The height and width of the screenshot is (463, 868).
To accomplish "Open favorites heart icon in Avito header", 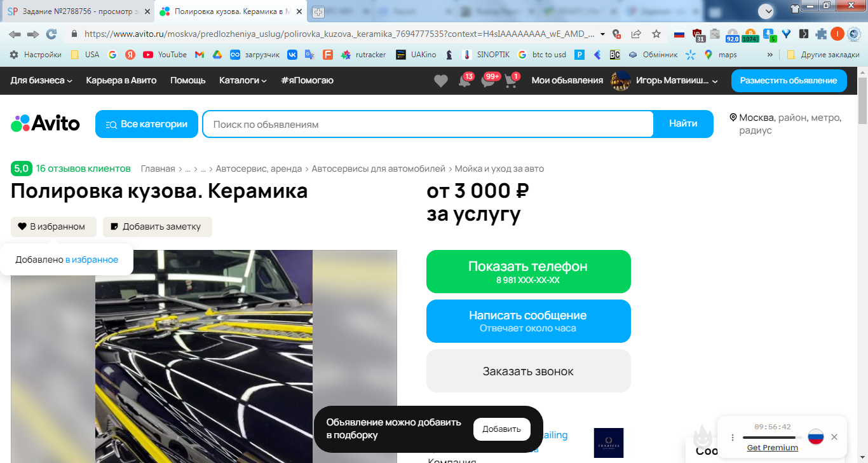I will (440, 81).
